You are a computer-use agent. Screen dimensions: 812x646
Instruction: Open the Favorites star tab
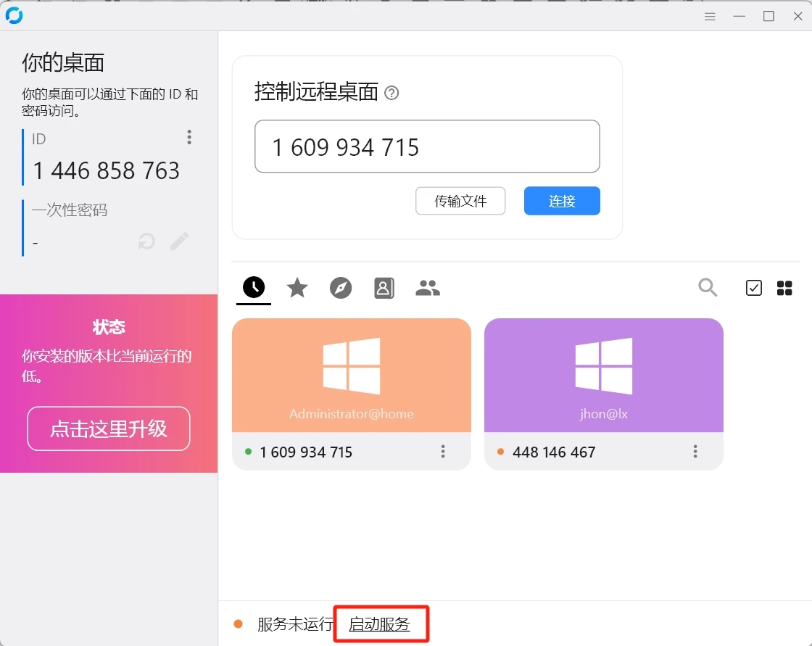pyautogui.click(x=297, y=288)
